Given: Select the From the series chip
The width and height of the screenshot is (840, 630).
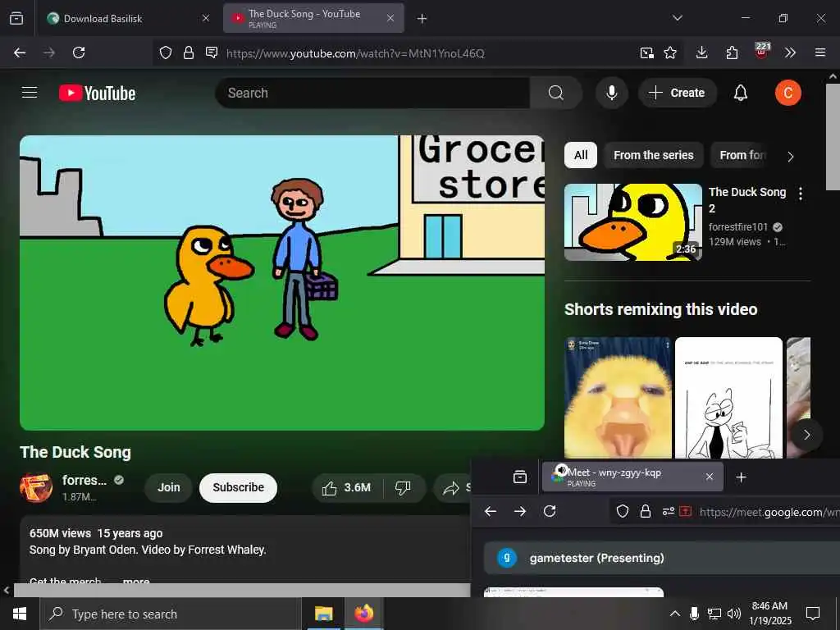Looking at the screenshot, I should coord(654,155).
